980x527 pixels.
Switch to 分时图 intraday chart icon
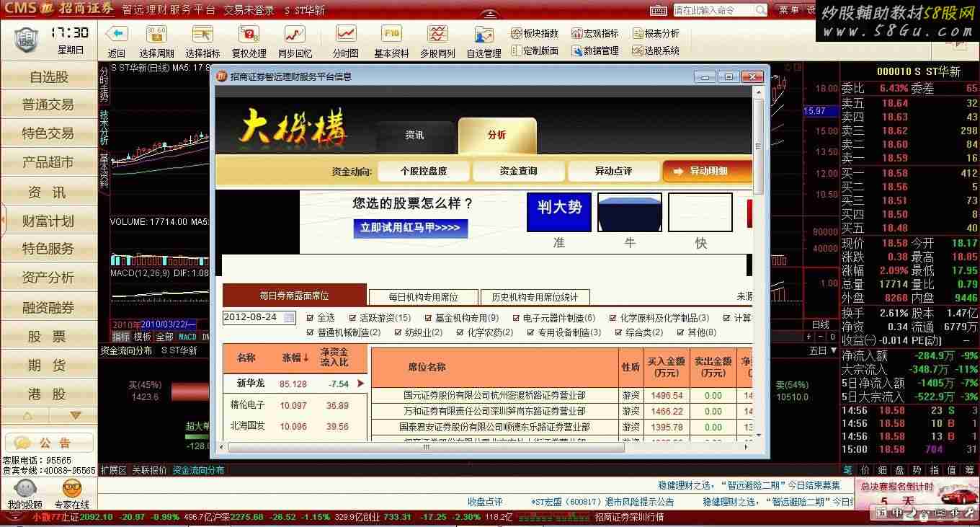346,34
